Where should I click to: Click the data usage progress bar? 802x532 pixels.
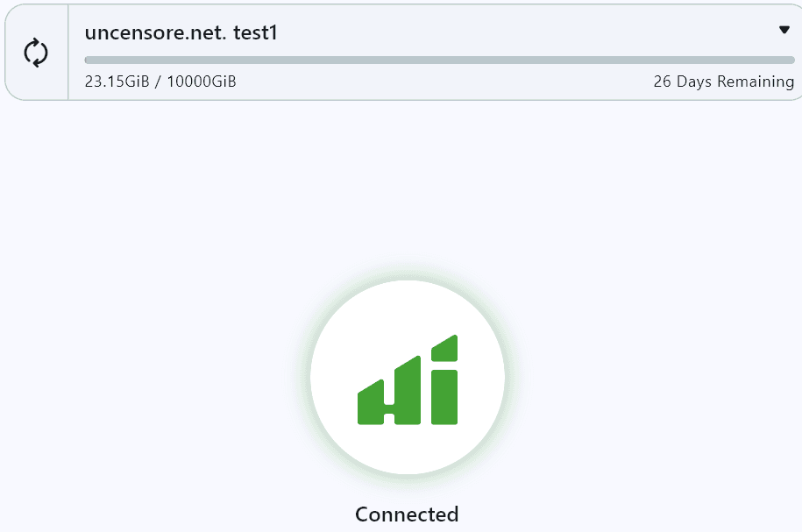(x=439, y=60)
